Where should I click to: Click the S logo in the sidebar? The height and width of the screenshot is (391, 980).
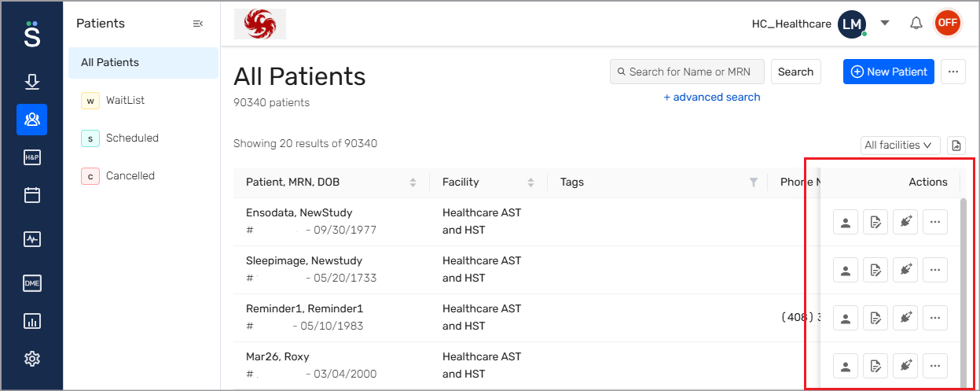tap(31, 34)
